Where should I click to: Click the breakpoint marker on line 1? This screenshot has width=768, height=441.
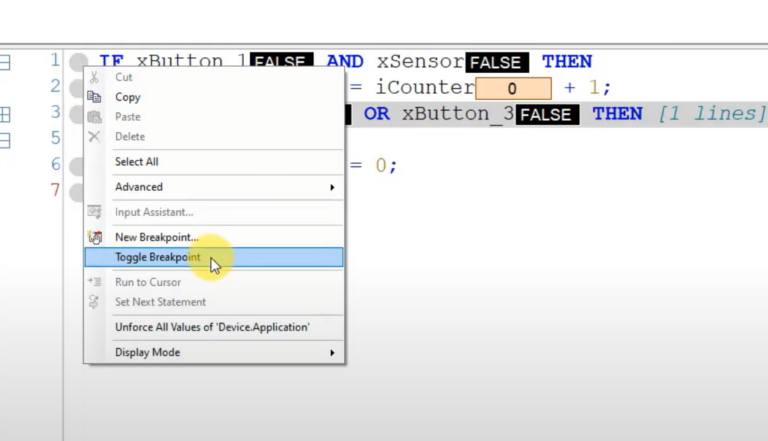78,62
